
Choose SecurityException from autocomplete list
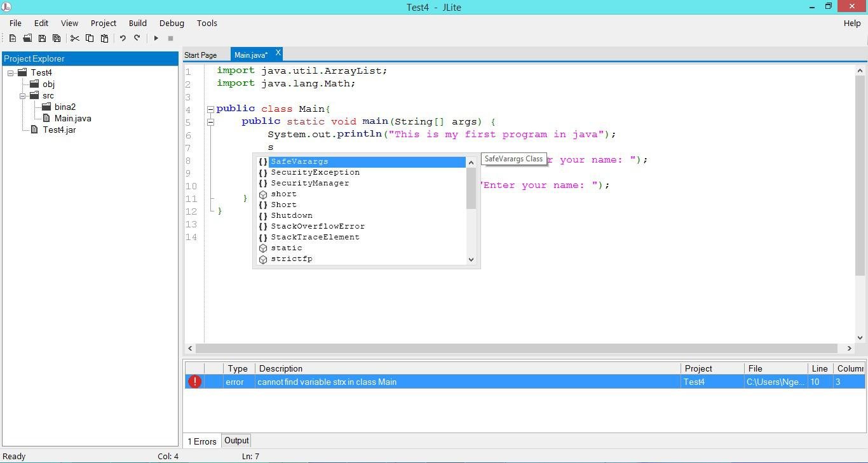[315, 173]
